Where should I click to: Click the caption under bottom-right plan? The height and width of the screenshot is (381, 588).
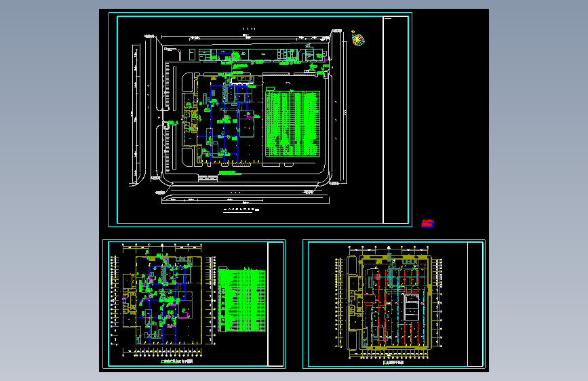(393, 363)
